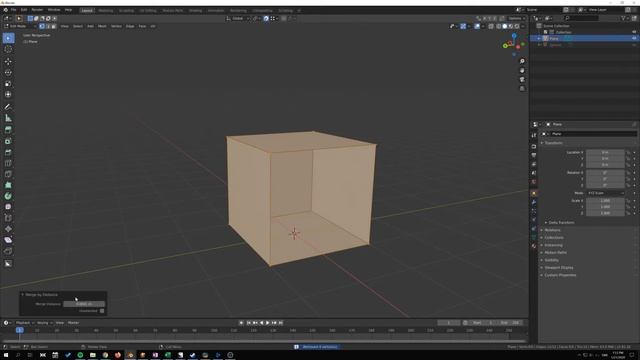Toggle visibility of Plane in outliner
The width and height of the screenshot is (640, 360).
[634, 38]
